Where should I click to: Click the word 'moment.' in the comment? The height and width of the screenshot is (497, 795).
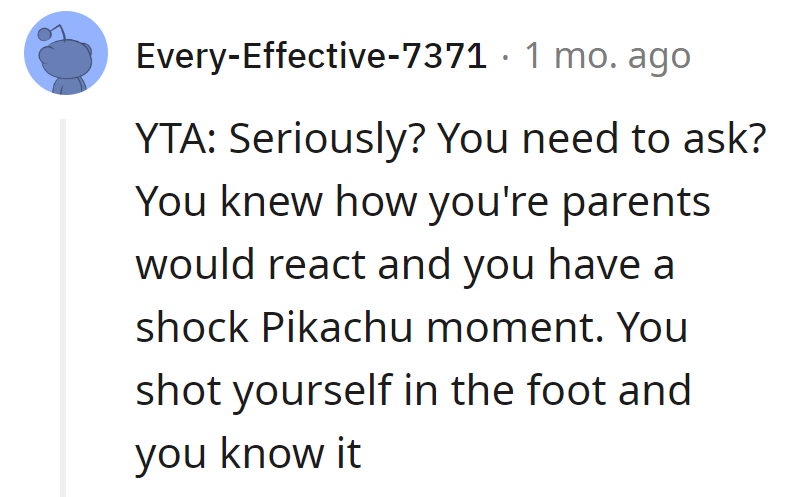pyautogui.click(x=515, y=329)
